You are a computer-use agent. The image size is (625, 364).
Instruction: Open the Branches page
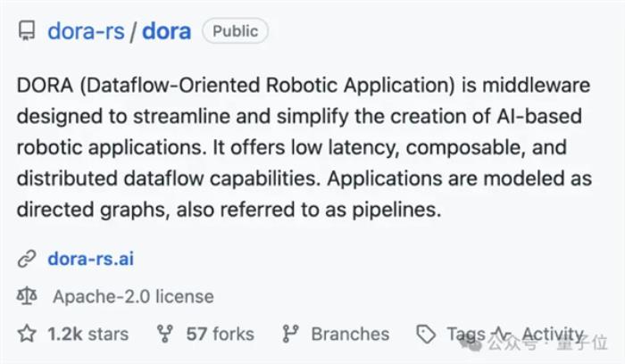tap(350, 334)
